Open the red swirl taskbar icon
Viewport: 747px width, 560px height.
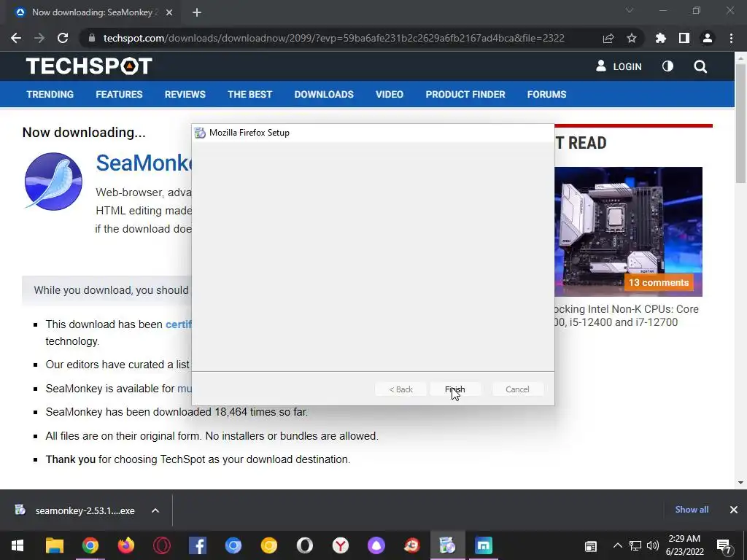click(411, 545)
